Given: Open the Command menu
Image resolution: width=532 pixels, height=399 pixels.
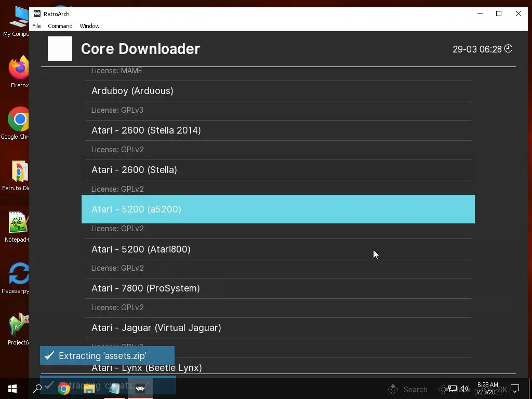Looking at the screenshot, I should coord(60,26).
